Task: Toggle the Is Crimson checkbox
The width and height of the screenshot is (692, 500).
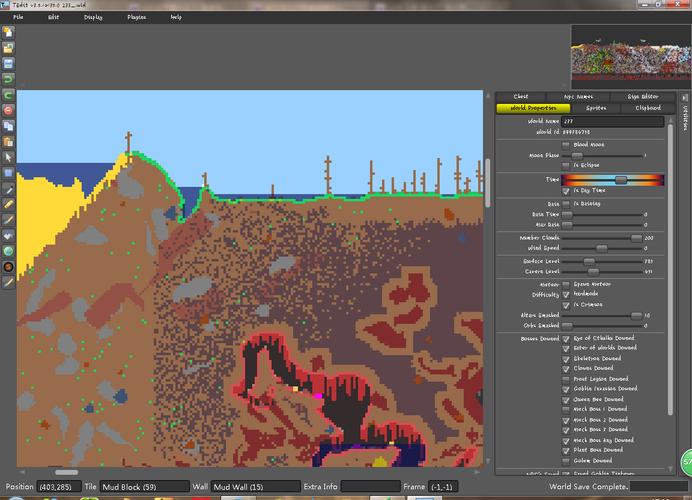Action: 566,305
